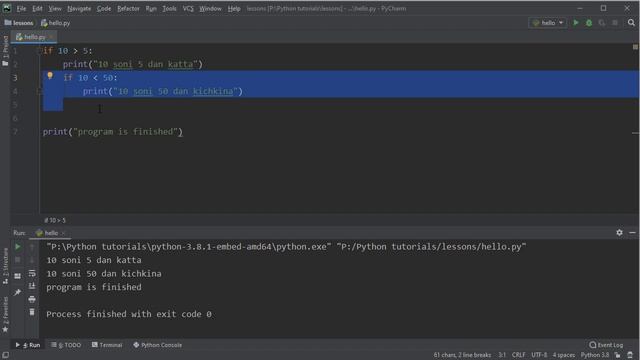The image size is (640, 360).
Task: Open the VCS menu
Action: [x=188, y=8]
